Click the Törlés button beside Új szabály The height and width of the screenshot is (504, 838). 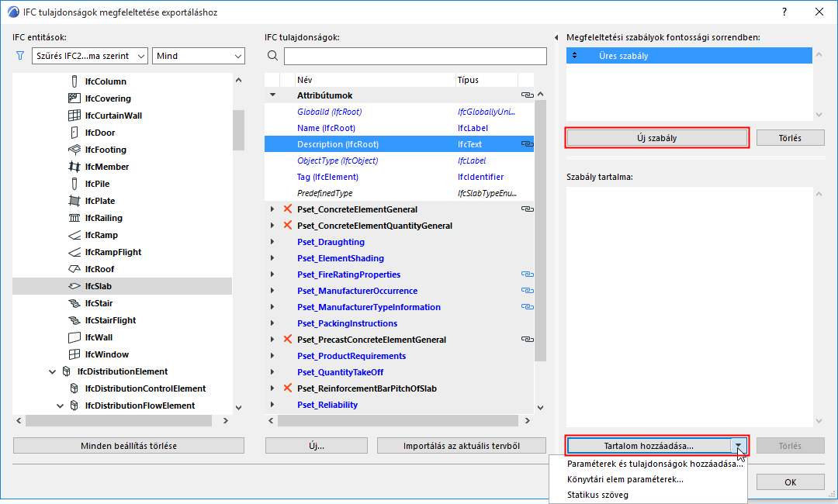click(x=790, y=138)
